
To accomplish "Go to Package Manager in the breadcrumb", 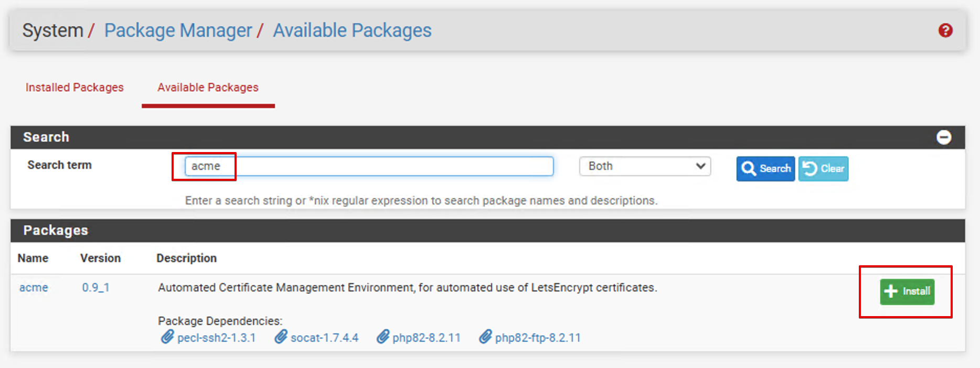I will 178,30.
